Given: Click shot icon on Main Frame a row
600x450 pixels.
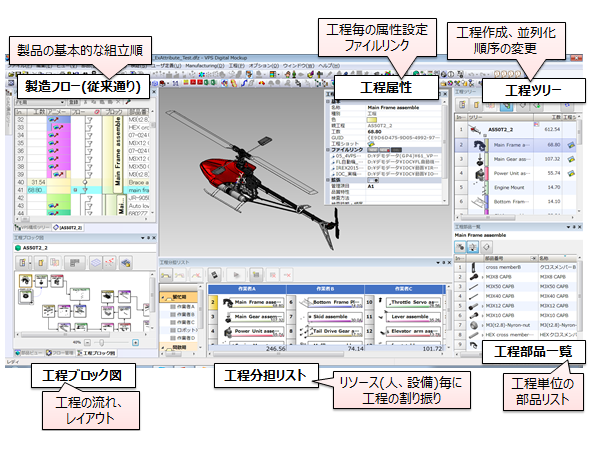Looking at the screenshot, I should (571, 145).
